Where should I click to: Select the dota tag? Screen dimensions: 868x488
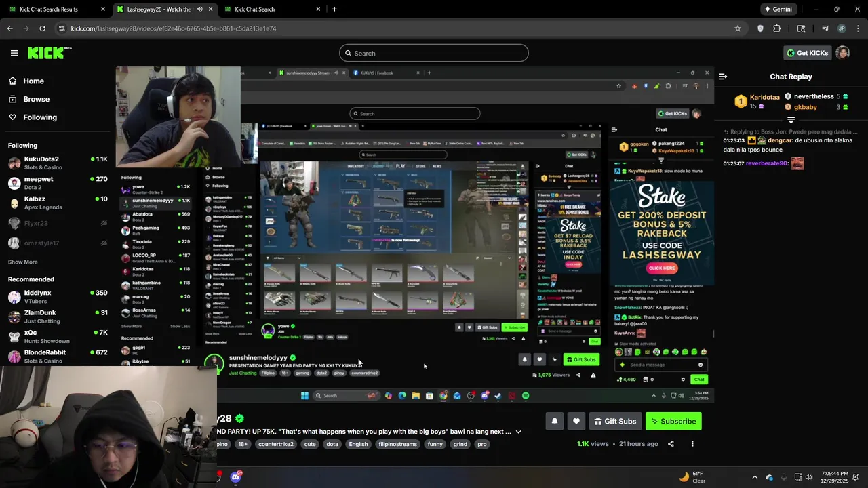(x=332, y=444)
